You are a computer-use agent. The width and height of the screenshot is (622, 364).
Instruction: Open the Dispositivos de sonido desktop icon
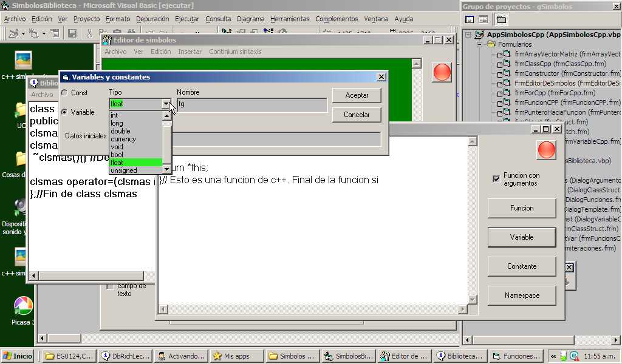click(20, 207)
